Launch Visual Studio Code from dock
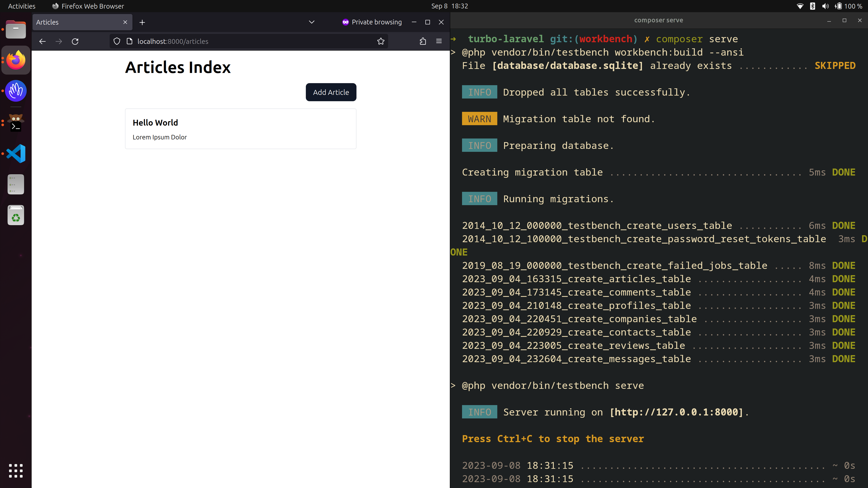868x488 pixels. (x=16, y=154)
